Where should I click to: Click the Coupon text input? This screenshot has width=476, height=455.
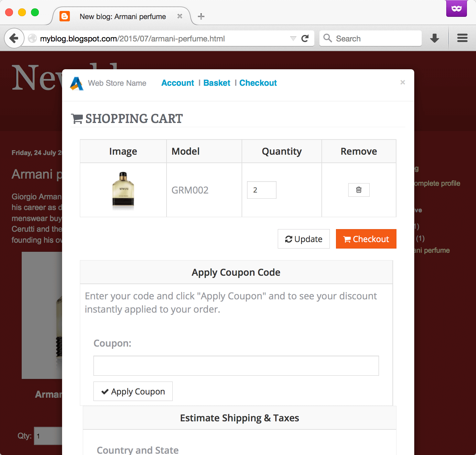[x=236, y=366]
